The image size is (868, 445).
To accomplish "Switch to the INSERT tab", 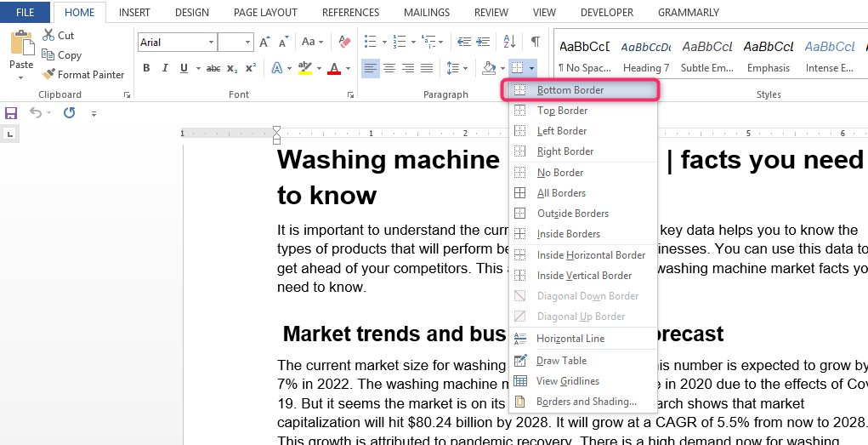I will point(134,12).
